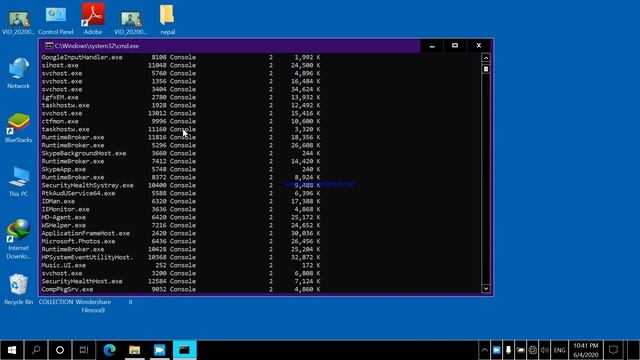Click the Microsoft.Photos.exe process name
Viewport: 640px width, 360px height.
click(x=78, y=241)
